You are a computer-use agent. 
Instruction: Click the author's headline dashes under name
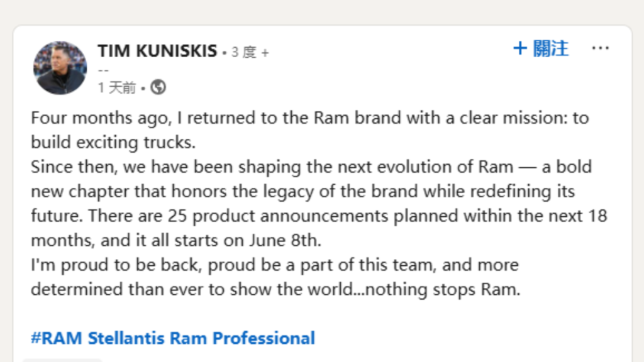pyautogui.click(x=103, y=70)
